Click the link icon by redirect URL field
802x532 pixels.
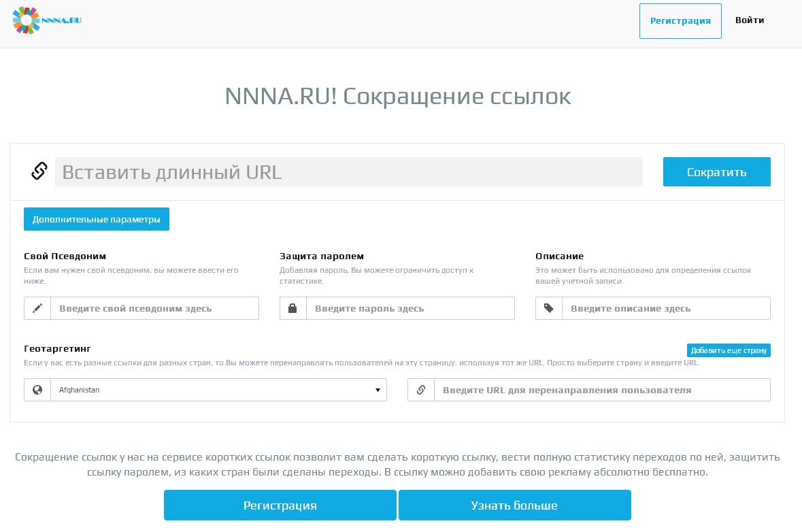[421, 390]
